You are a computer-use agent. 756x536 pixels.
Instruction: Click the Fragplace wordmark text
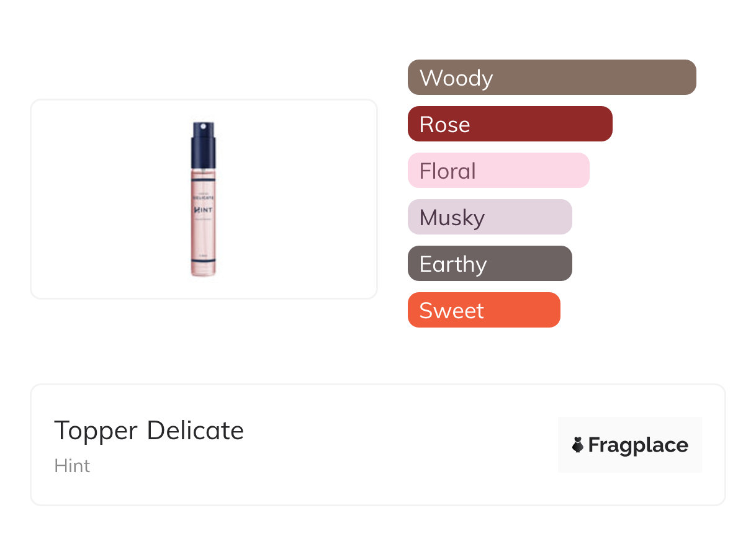click(638, 445)
